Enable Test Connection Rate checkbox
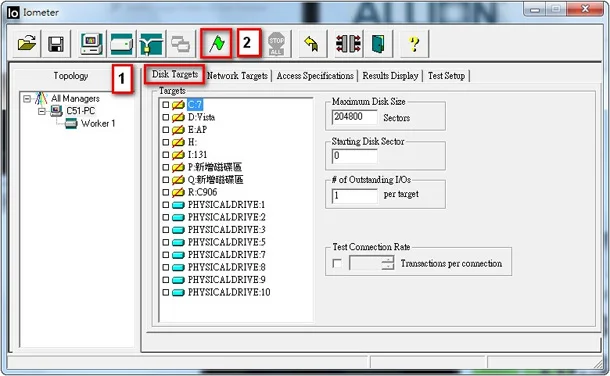 click(337, 264)
